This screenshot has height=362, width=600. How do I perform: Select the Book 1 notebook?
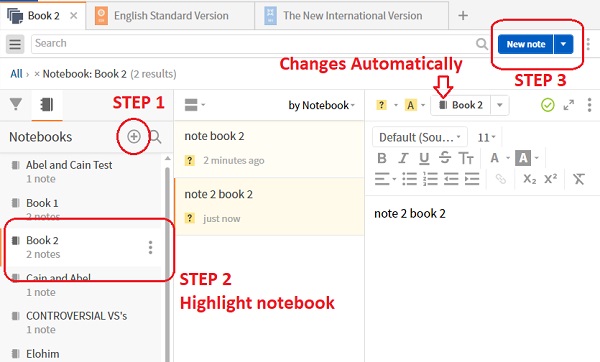[x=80, y=209]
